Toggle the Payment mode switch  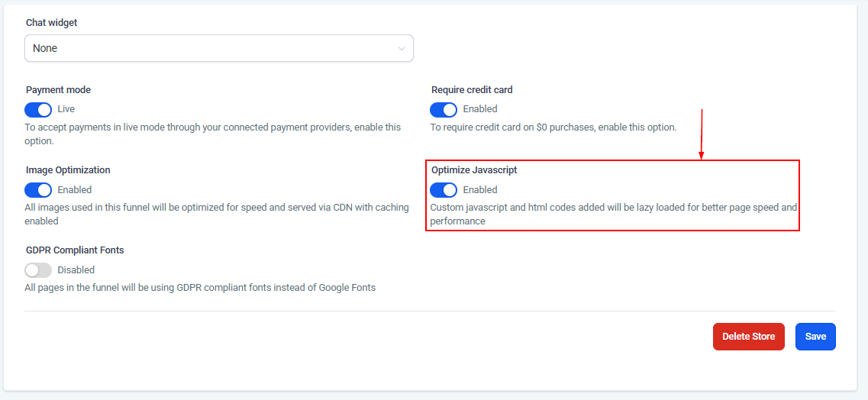coord(38,109)
